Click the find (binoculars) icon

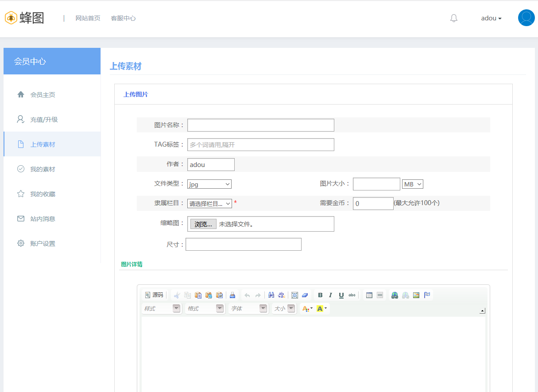[x=271, y=295]
